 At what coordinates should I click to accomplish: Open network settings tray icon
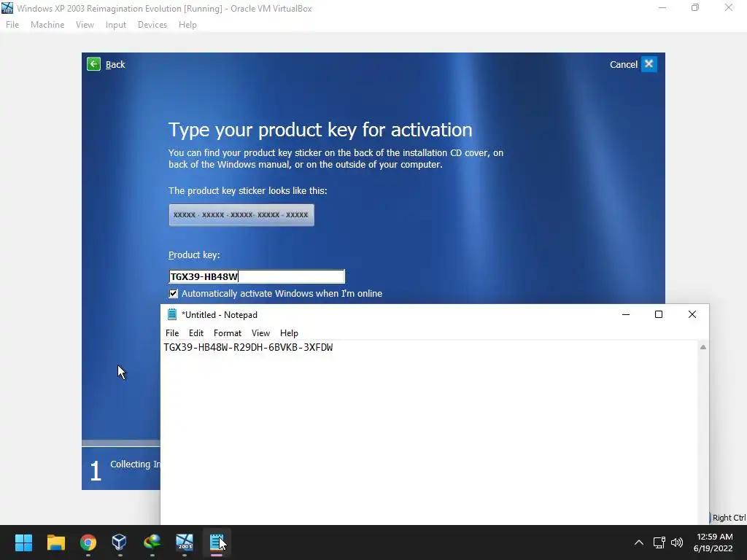click(x=659, y=542)
